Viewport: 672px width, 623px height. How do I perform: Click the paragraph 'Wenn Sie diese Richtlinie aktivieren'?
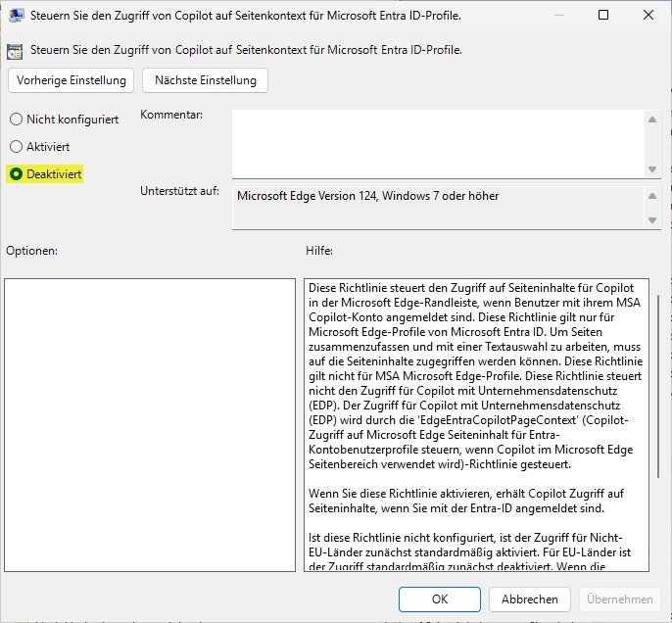pos(466,501)
